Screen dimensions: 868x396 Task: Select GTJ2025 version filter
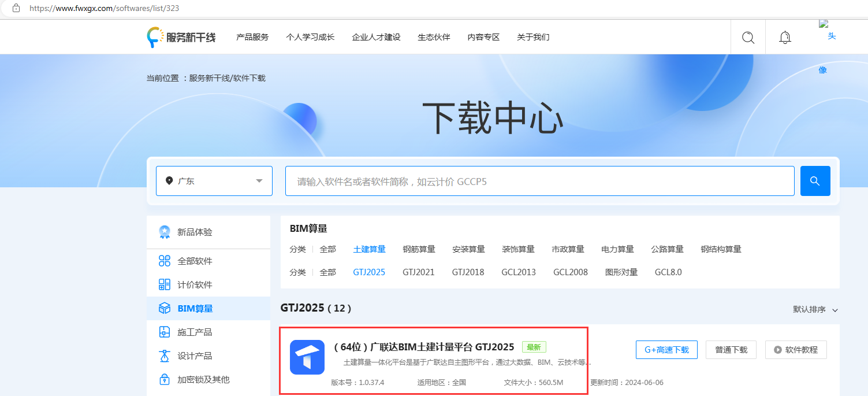369,272
